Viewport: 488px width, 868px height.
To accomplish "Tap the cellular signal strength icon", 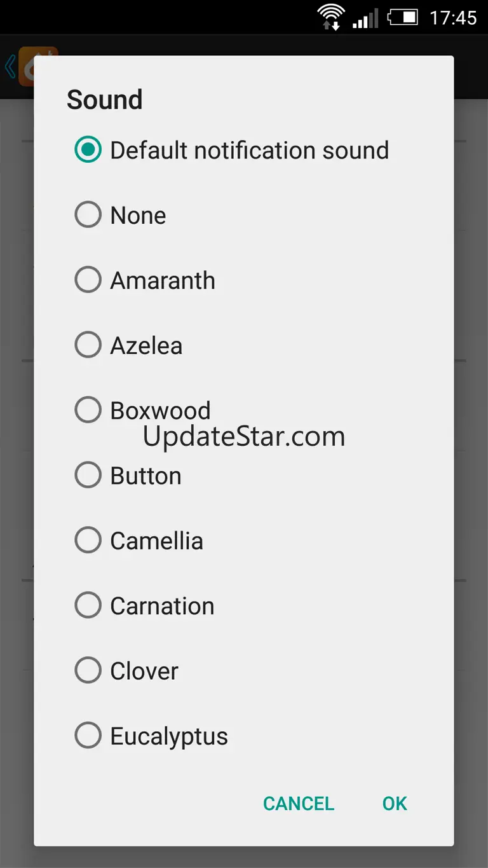I will (x=365, y=18).
